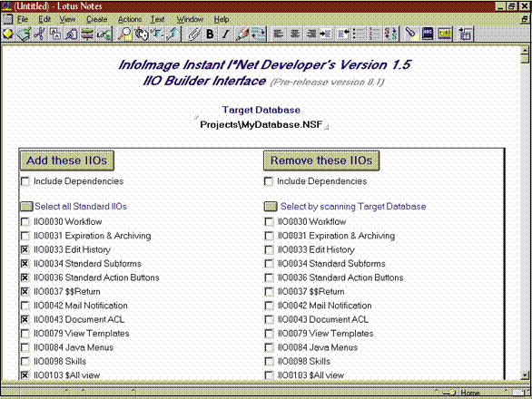Screen dimensions: 532x399
Task: Check IIO0079 View Templates in Add column
Action: click(x=25, y=334)
